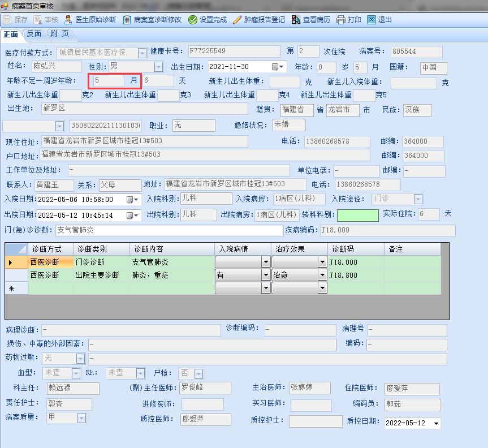The width and height of the screenshot is (488, 448).
Task: Open 出院日期 calendar picker icon
Action: pyautogui.click(x=132, y=216)
